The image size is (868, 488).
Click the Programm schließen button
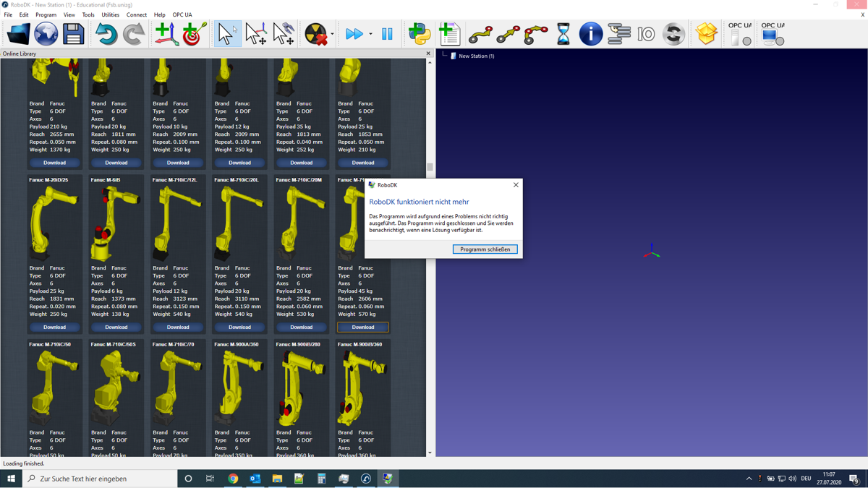click(x=485, y=249)
